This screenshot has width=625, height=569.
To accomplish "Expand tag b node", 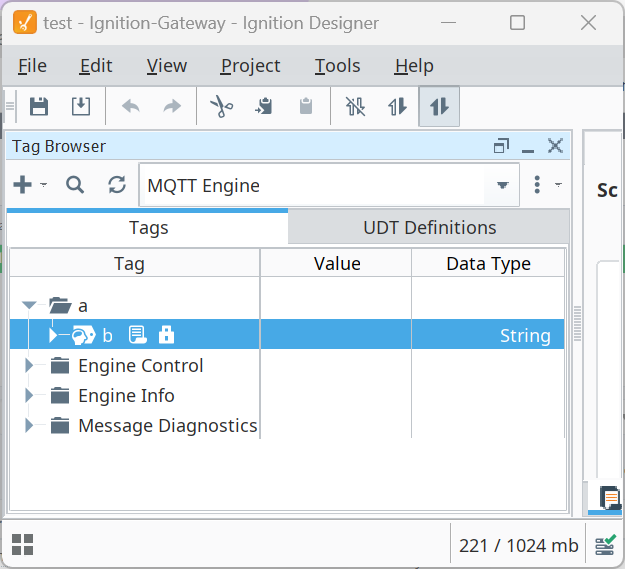I will click(53, 336).
